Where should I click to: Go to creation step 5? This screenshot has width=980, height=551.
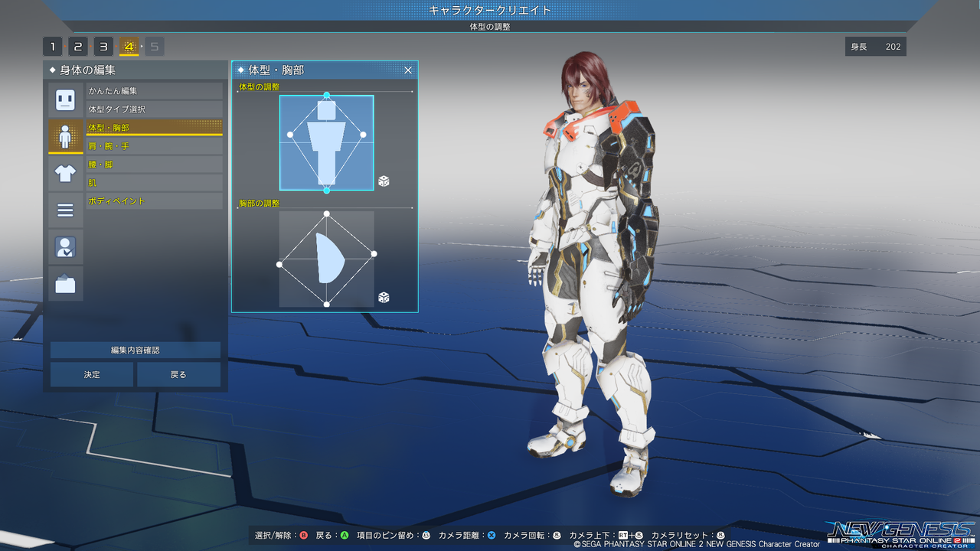[x=154, y=47]
